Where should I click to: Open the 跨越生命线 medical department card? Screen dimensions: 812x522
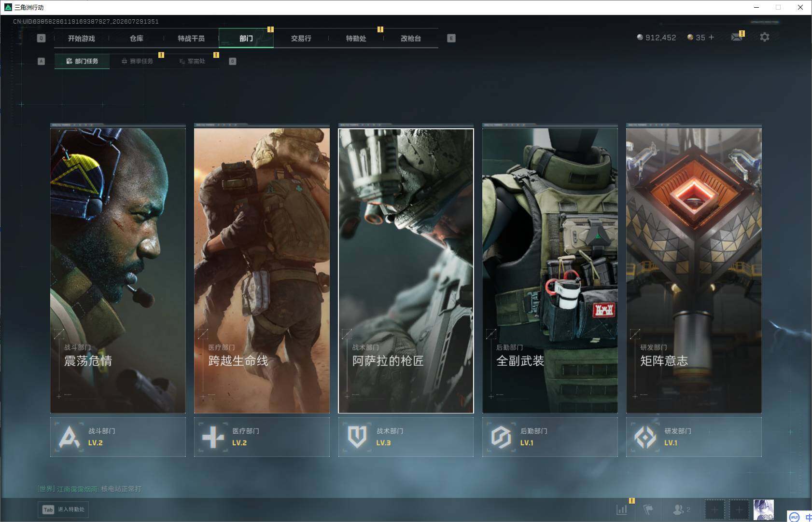[x=262, y=270]
